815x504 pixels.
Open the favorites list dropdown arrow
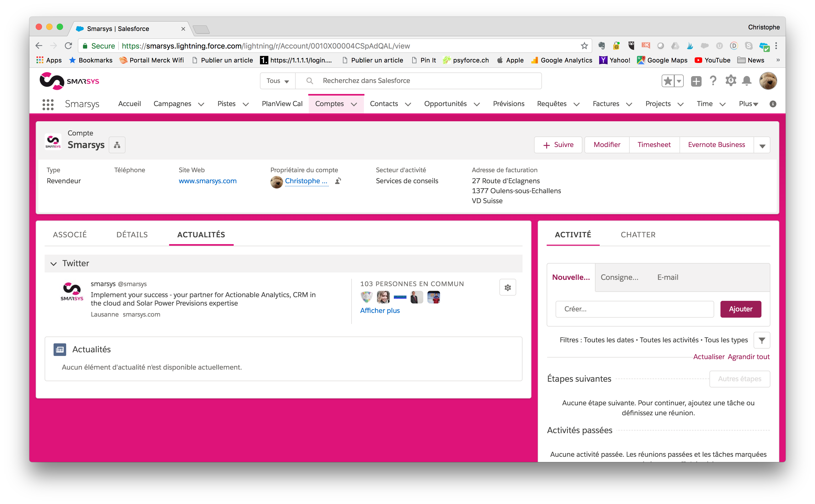pyautogui.click(x=679, y=81)
